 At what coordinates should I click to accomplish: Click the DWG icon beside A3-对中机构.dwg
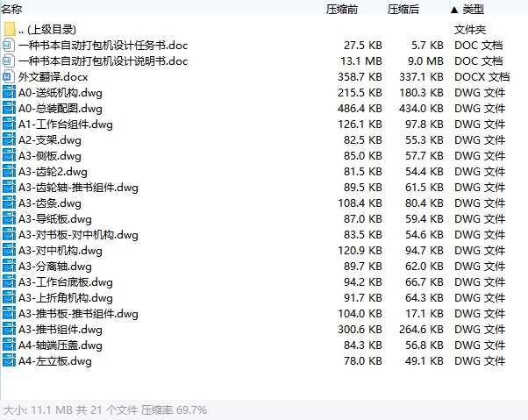click(x=9, y=251)
